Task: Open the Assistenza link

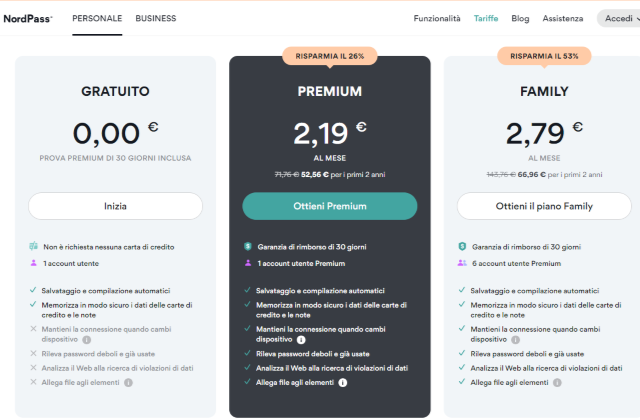Action: (x=563, y=18)
